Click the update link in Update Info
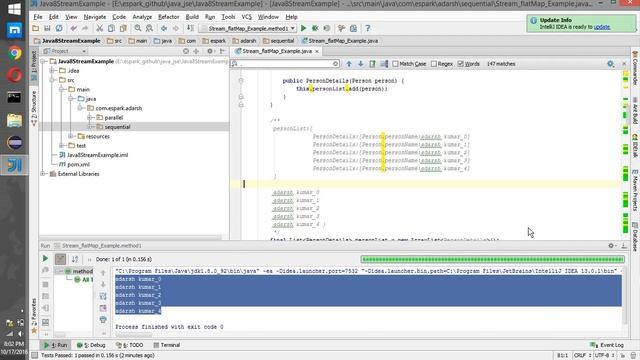640x360 pixels. [x=602, y=27]
